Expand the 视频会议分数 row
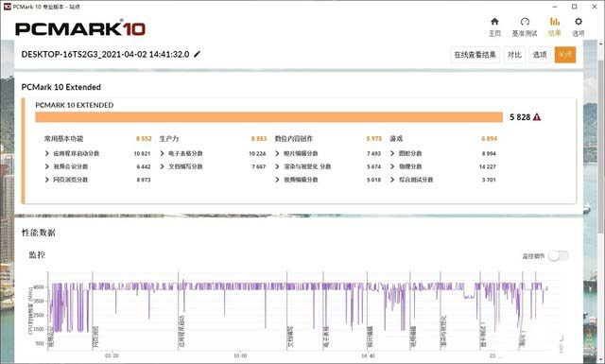Image resolution: width=605 pixels, height=364 pixels. click(47, 166)
